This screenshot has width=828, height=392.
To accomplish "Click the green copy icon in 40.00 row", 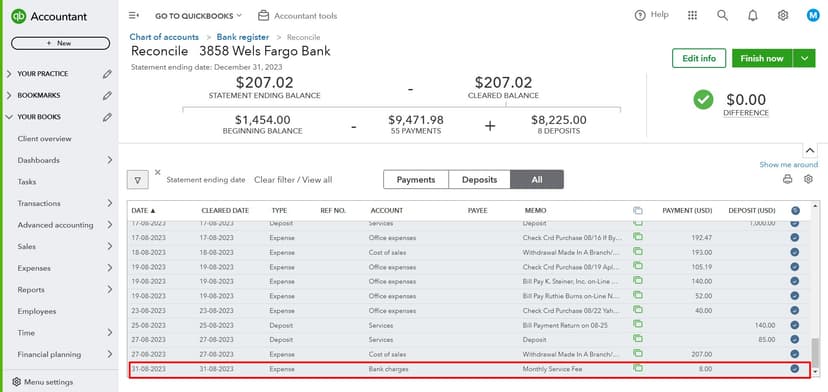I will tap(637, 310).
